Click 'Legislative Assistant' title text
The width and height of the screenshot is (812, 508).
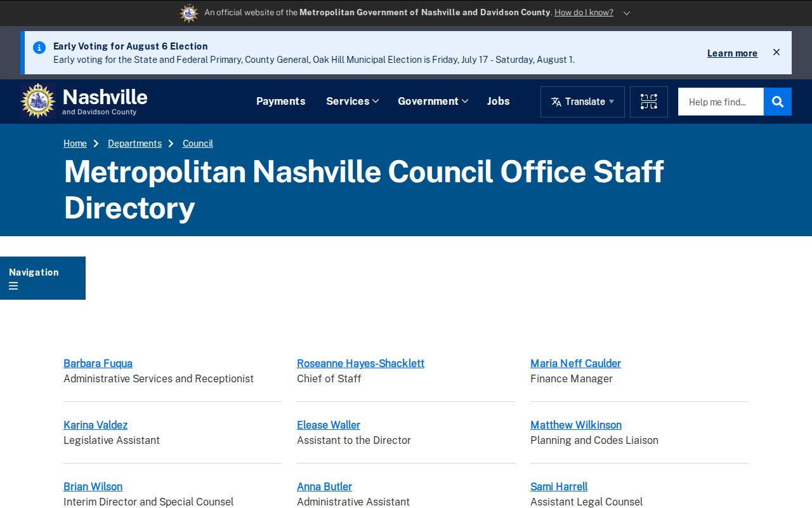click(x=111, y=440)
